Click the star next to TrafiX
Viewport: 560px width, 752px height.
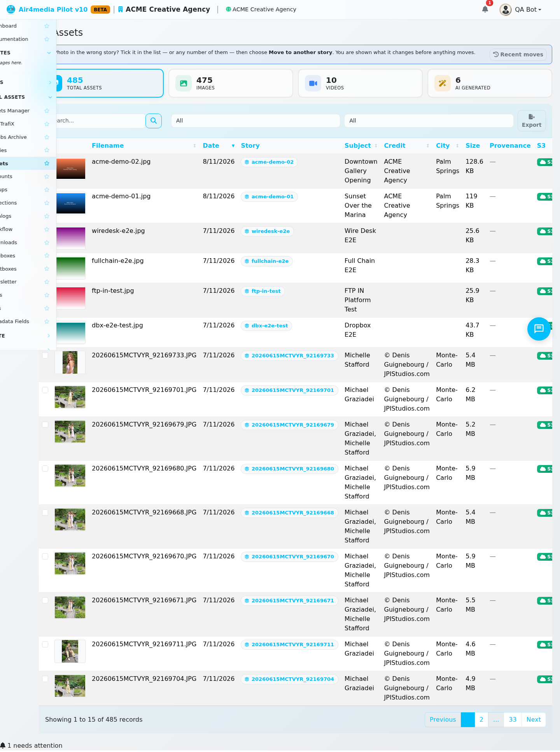47,124
